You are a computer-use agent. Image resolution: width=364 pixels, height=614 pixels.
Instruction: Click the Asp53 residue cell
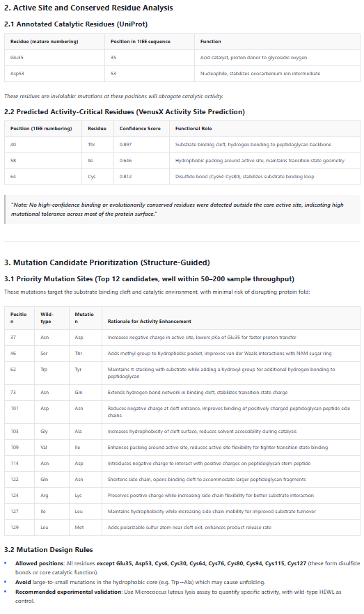click(x=54, y=74)
